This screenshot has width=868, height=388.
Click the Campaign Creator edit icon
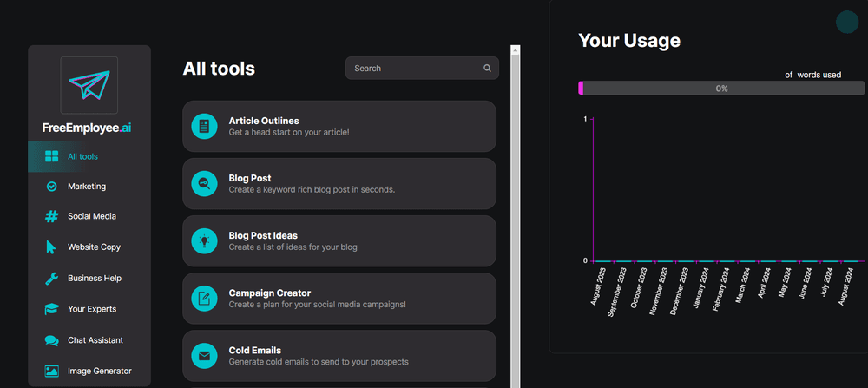(204, 299)
